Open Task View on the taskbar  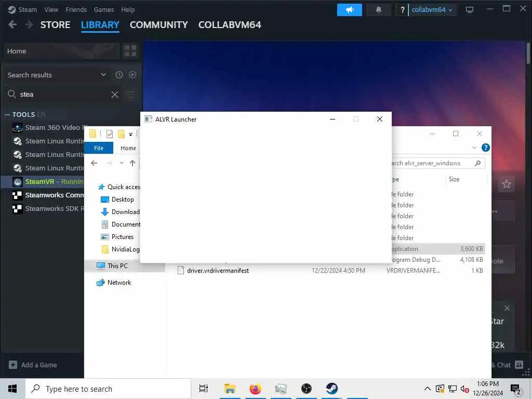[x=203, y=389]
